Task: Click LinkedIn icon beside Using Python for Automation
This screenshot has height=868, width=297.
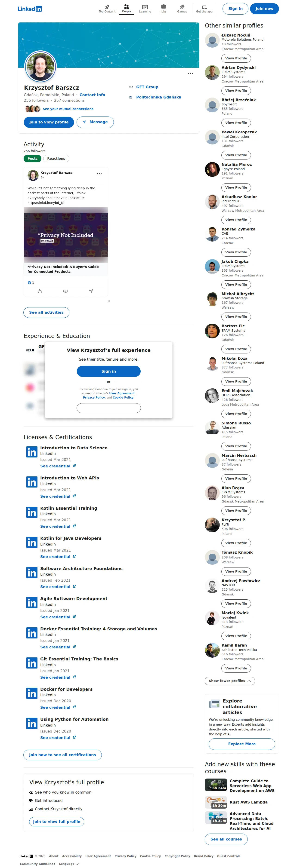Action: click(x=32, y=724)
